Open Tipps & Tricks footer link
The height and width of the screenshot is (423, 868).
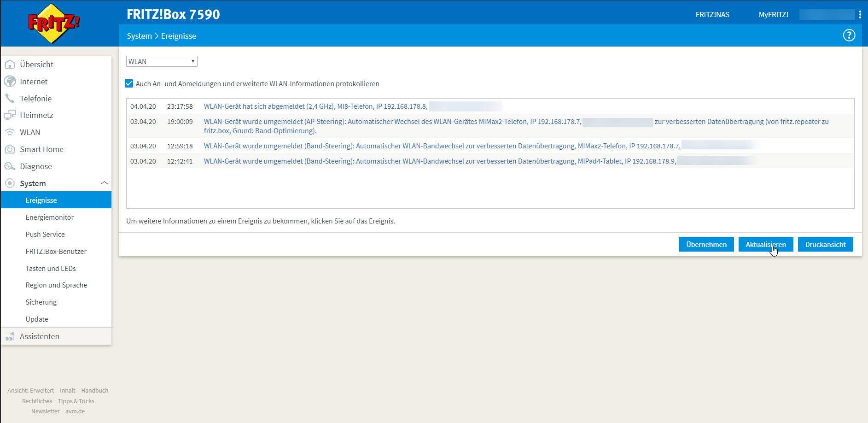click(76, 401)
